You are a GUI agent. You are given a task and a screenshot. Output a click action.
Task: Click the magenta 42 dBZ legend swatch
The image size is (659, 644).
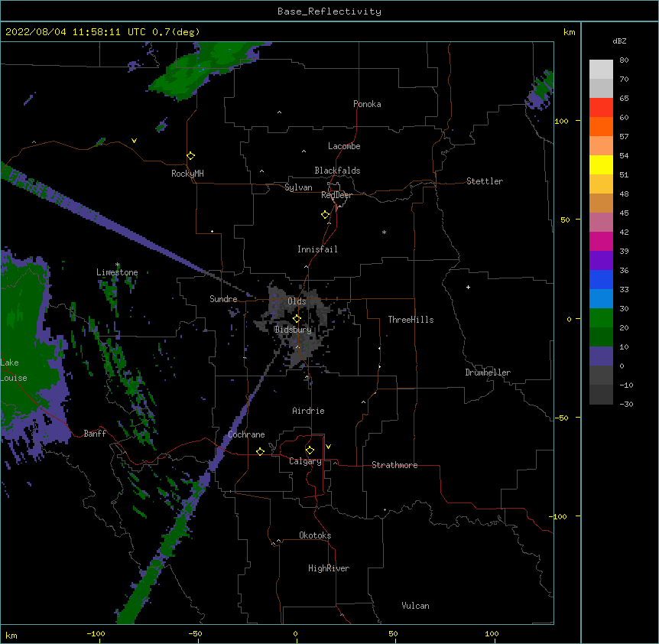(x=601, y=241)
